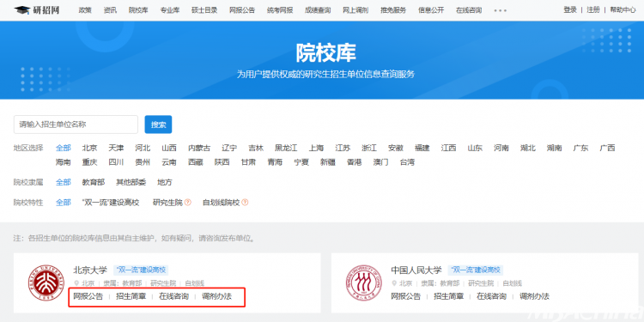Image resolution: width=644 pixels, height=322 pixels.
Task: Click the help icon beside 自划线院校
Action: (245, 203)
